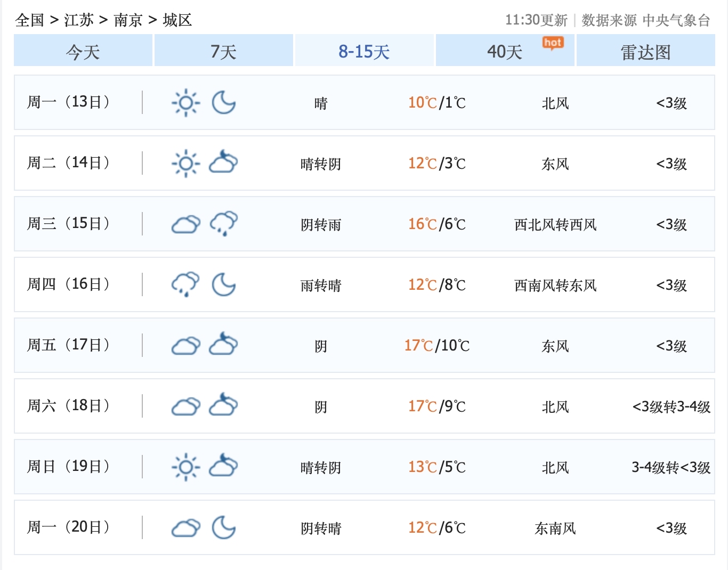Viewport: 728px width, 570px height.
Task: Click the 12℃/3℃ temperature
Action: tap(437, 163)
